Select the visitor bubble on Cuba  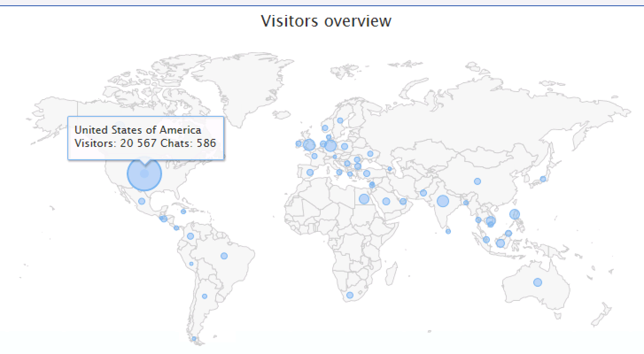coord(183,212)
